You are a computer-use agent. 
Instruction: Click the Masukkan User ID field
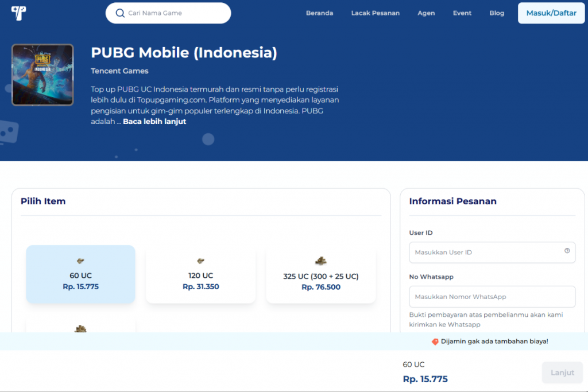click(x=492, y=252)
